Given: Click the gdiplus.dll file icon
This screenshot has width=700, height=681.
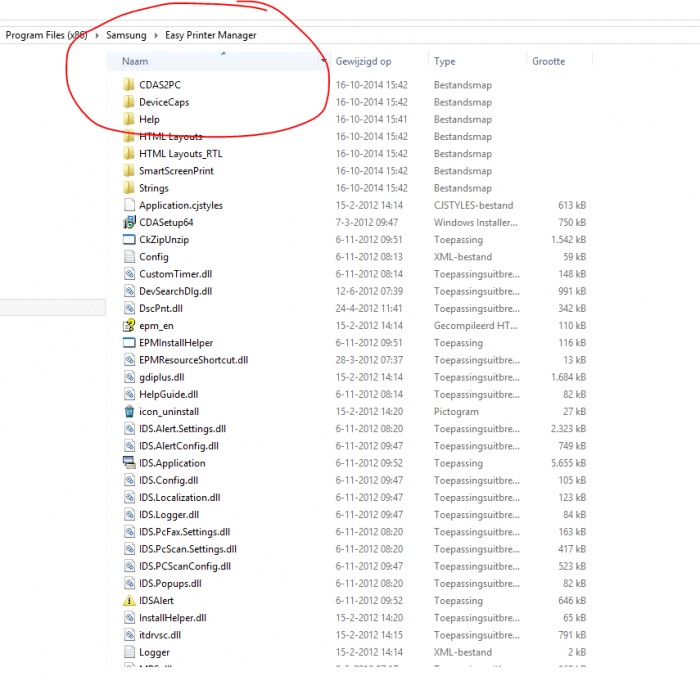Looking at the screenshot, I should click(x=129, y=377).
